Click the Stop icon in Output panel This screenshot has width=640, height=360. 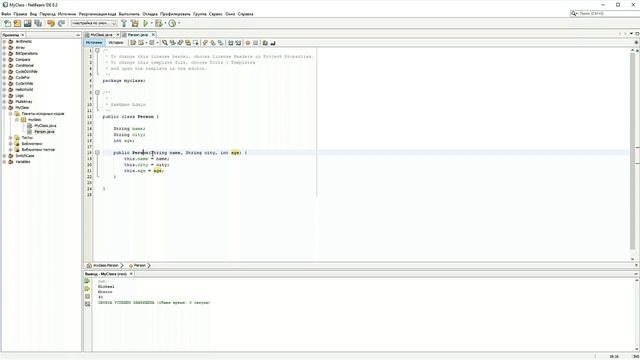click(87, 297)
